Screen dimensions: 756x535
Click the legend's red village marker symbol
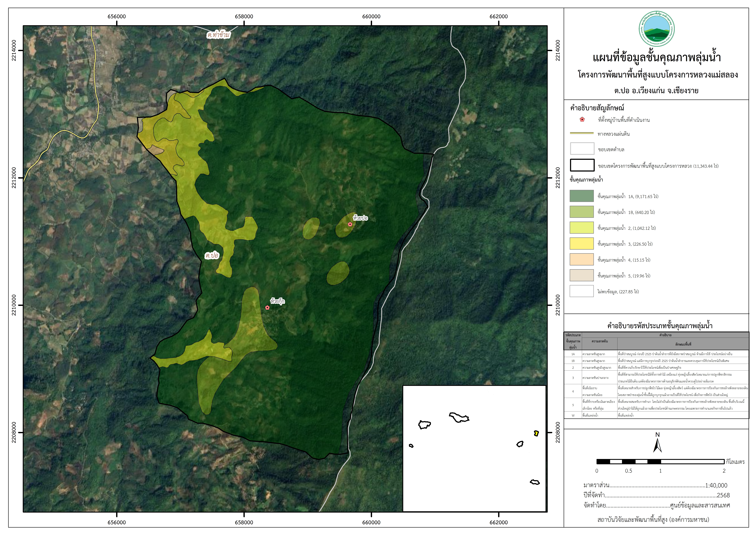582,120
